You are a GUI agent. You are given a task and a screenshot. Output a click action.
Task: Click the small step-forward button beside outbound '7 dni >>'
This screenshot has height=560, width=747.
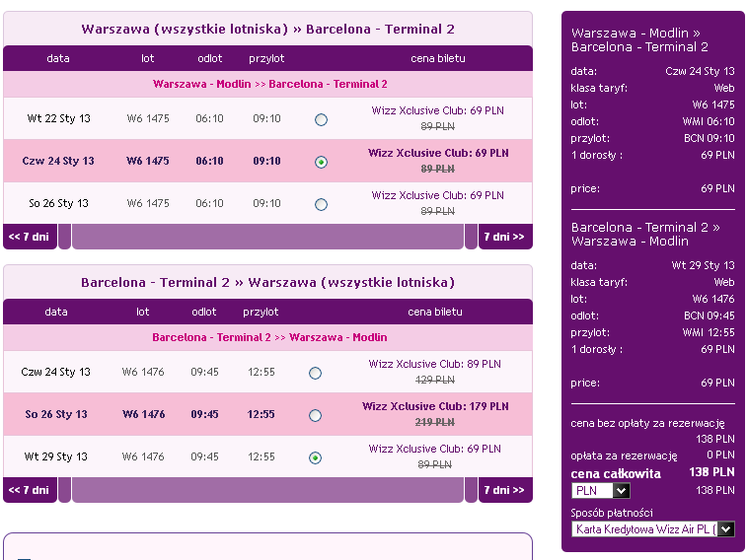[x=471, y=237]
